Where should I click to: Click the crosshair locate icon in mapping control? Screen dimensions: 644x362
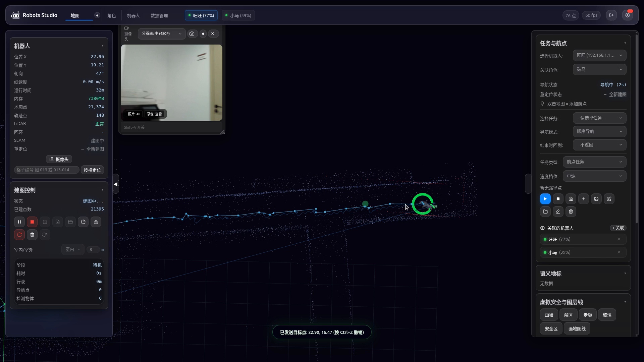(x=83, y=222)
